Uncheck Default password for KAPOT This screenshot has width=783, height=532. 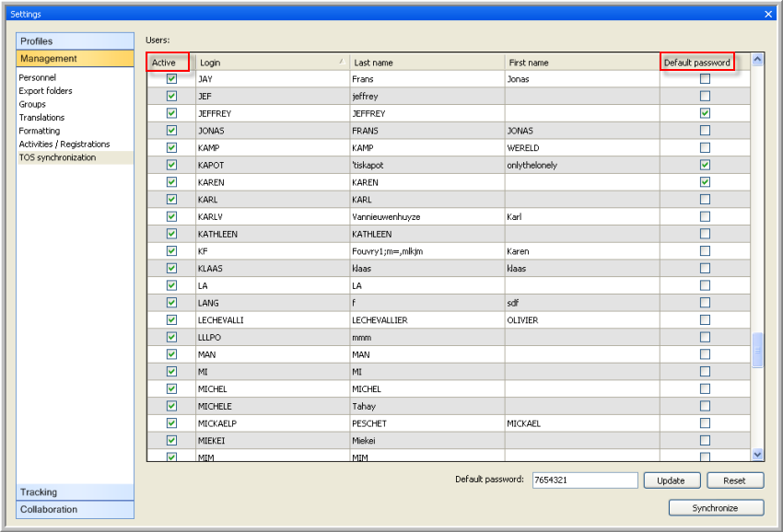pos(705,165)
